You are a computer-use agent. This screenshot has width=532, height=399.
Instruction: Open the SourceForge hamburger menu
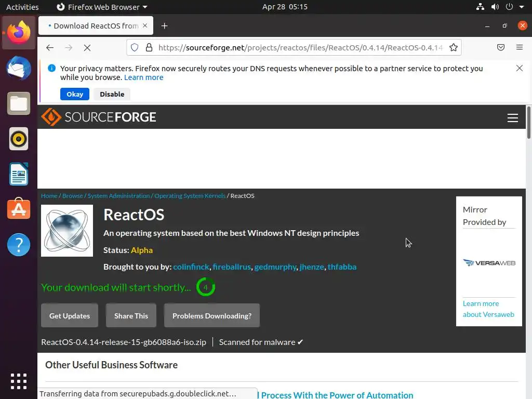click(x=513, y=118)
